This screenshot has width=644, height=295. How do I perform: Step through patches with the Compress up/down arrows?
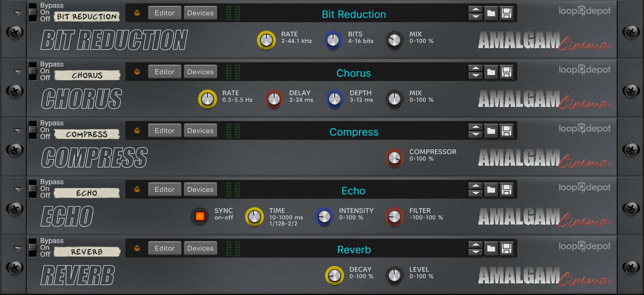[x=475, y=131]
